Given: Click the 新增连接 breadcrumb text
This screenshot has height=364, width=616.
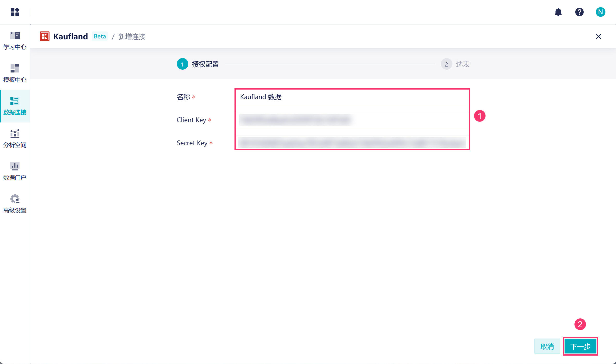Looking at the screenshot, I should [x=132, y=36].
